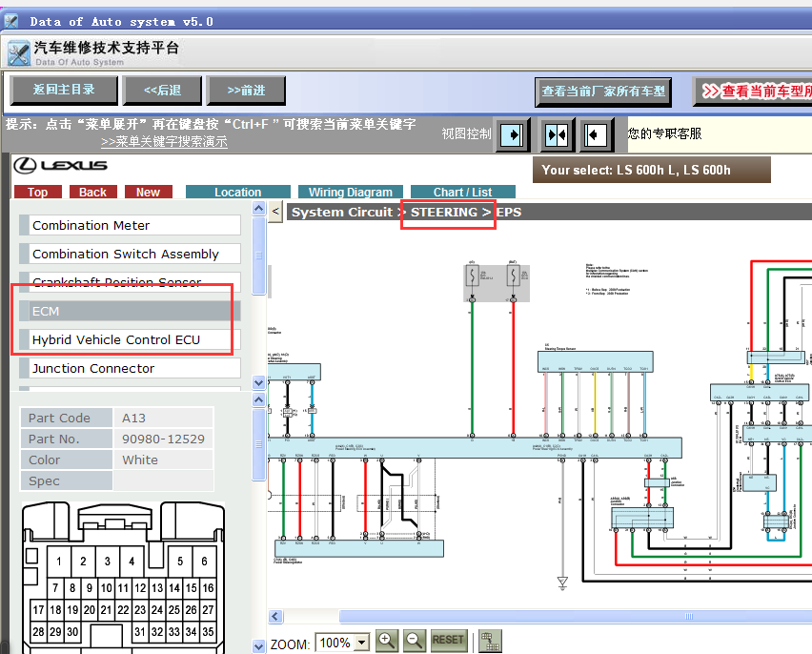The image size is (812, 654).
Task: Select ECM in the component list
Action: click(x=130, y=311)
